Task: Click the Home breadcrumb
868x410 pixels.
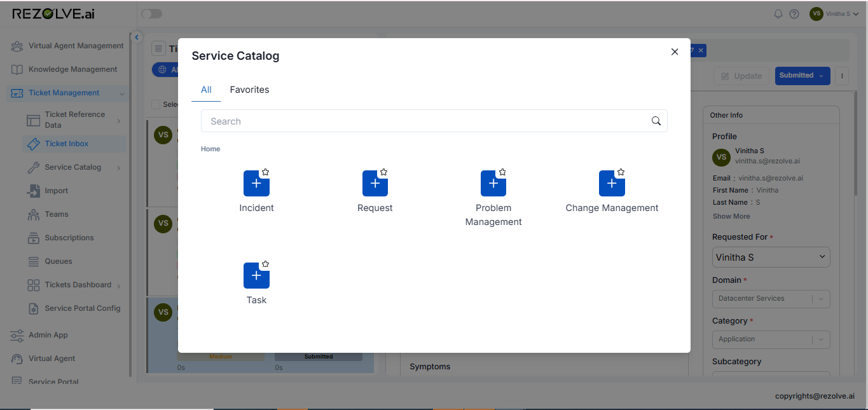Action: point(210,149)
